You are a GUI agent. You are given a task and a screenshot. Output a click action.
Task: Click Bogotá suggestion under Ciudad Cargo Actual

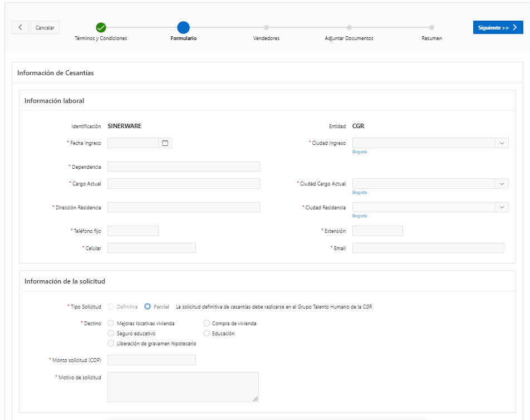[360, 192]
